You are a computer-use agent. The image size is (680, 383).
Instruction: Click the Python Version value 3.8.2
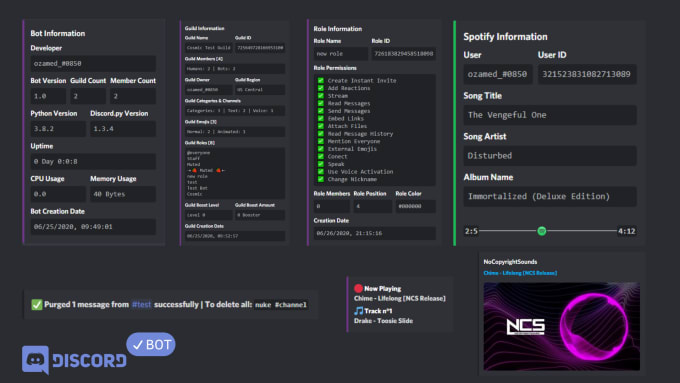58,129
